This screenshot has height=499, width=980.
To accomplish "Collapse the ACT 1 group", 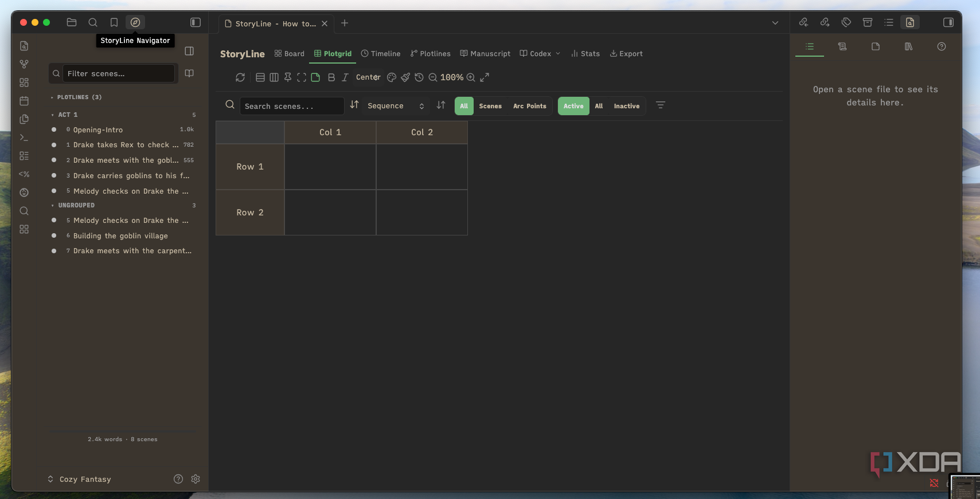I will [x=64, y=115].
